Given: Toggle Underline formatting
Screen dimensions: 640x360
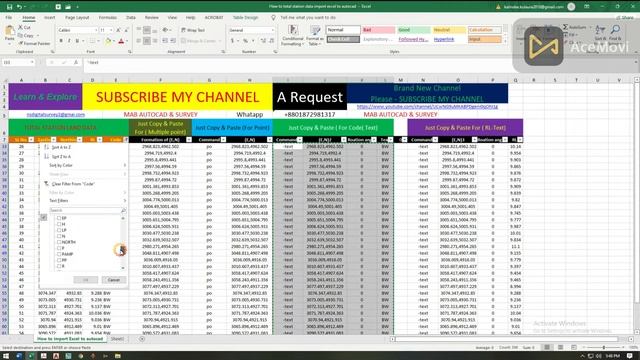Looking at the screenshot, I should point(77,41).
